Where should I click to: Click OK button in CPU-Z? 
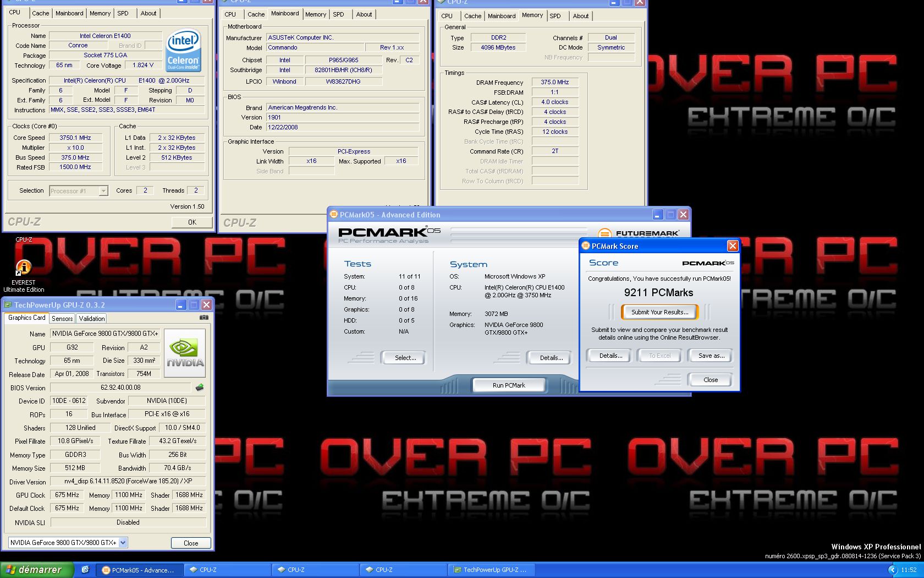point(192,222)
